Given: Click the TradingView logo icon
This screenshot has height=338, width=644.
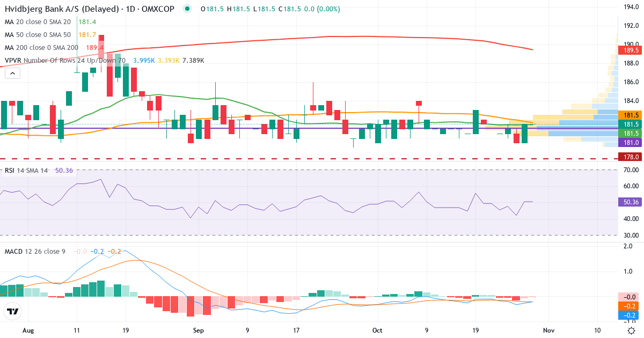Looking at the screenshot, I should click(13, 311).
